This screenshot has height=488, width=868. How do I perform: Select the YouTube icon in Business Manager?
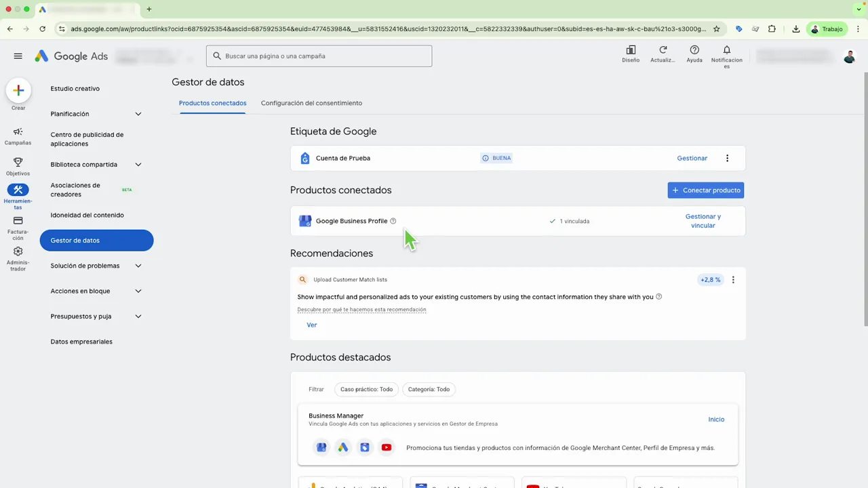386,447
